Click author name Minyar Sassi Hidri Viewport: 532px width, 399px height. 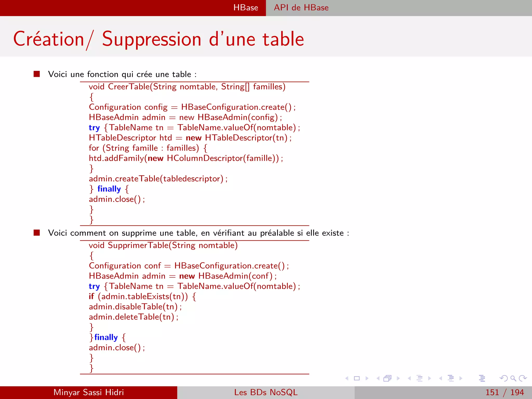coord(89,392)
